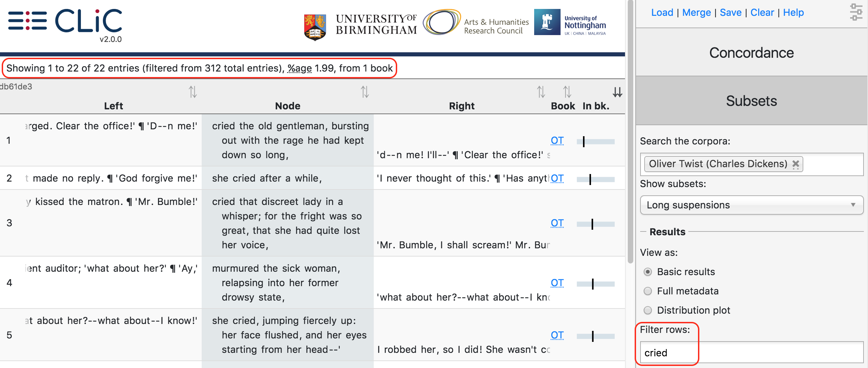This screenshot has height=368, width=868.
Task: Sort table by Book column arrows
Action: coord(567,92)
